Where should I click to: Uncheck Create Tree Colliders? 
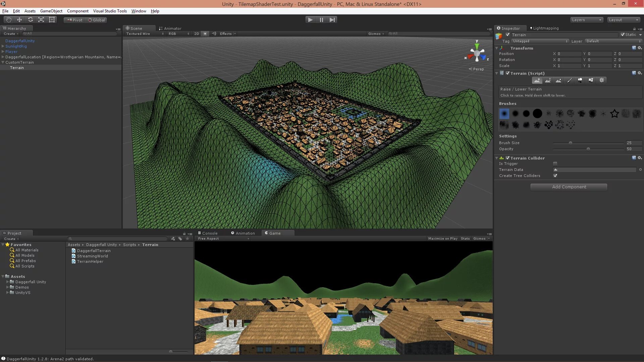tap(555, 176)
